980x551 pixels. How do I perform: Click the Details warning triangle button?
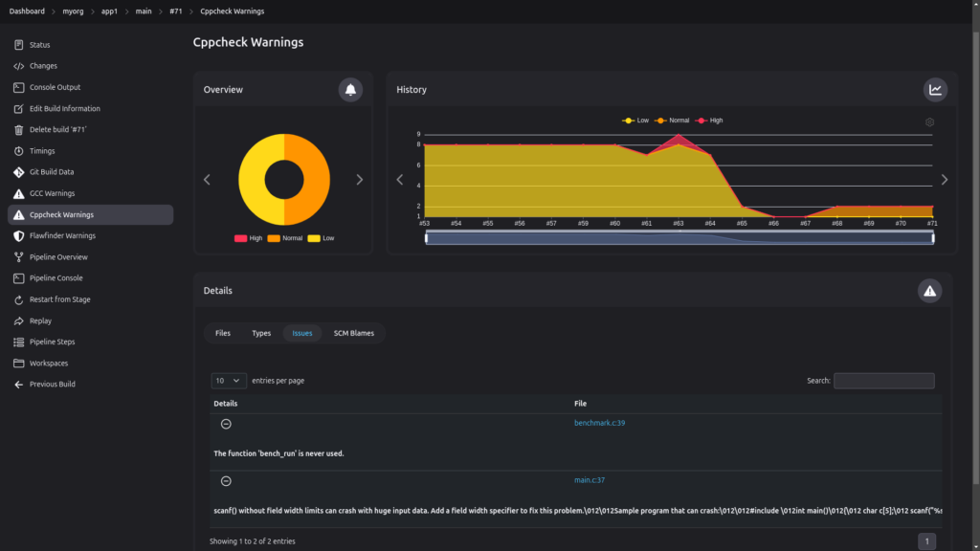[930, 291]
